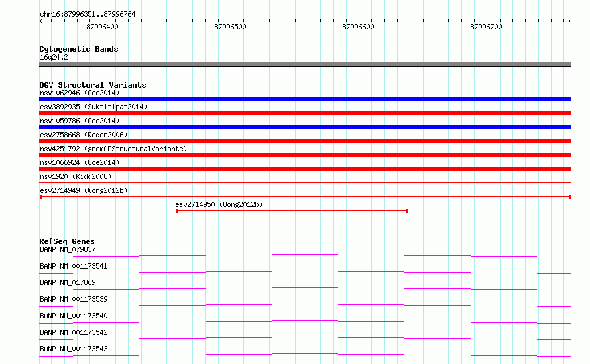Click magenta line of BANP|NM_001173539

point(305,305)
